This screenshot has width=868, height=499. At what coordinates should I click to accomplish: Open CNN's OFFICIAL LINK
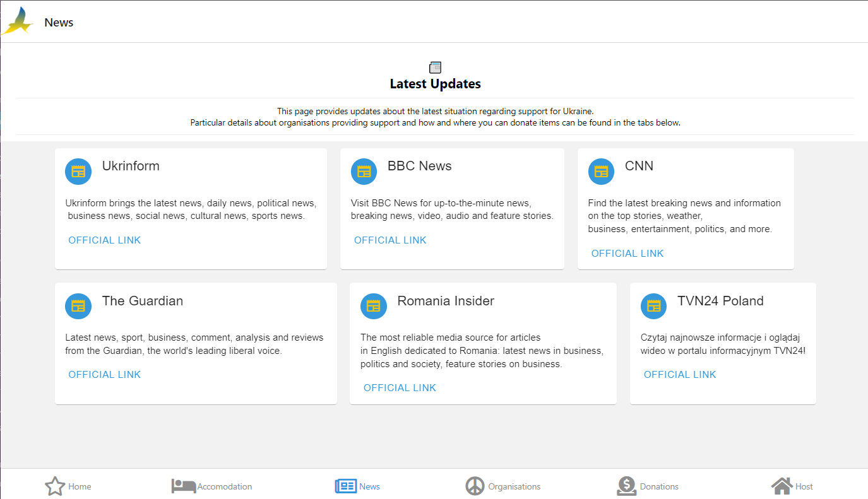pos(627,254)
